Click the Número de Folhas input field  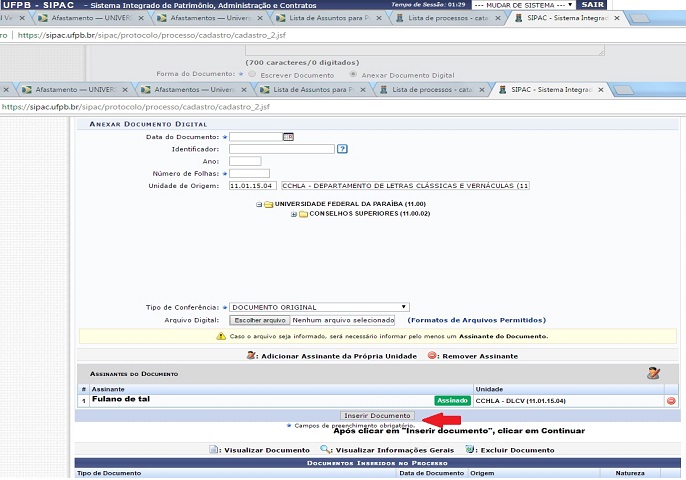point(249,173)
